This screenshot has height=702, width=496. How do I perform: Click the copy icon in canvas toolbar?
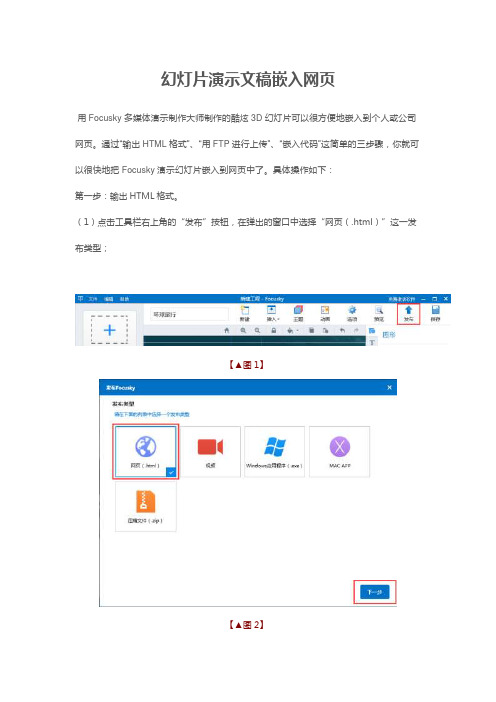325,330
